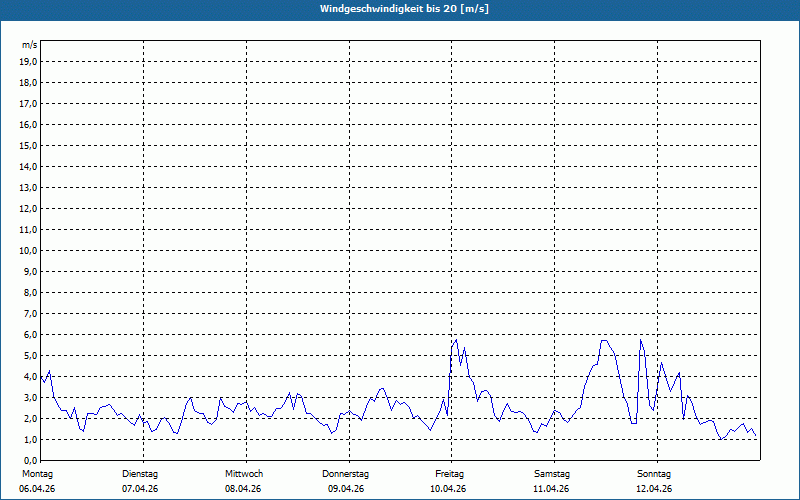
Task: Click the 'Samstag' day label
Action: tap(552, 474)
